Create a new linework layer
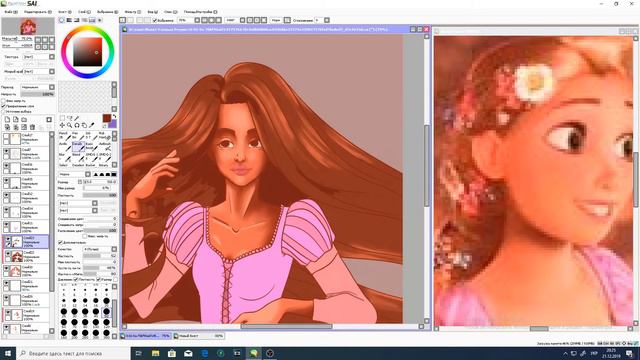This screenshot has height=360, width=640. pos(16,119)
